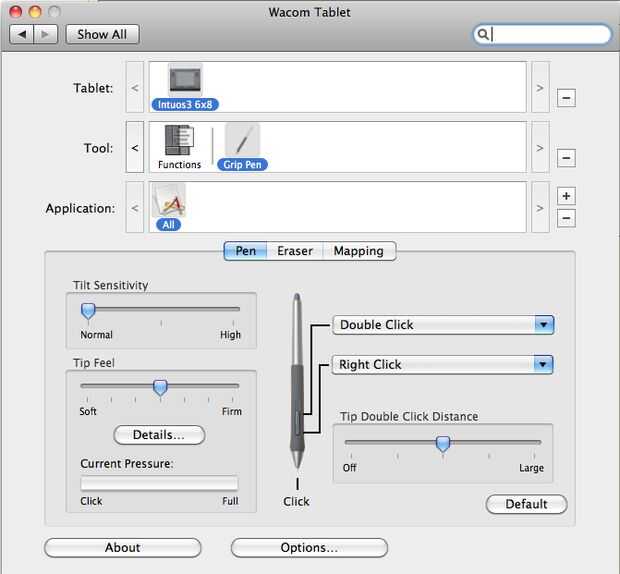Remove tablet with the minus button
This screenshot has height=574, width=620.
566,98
